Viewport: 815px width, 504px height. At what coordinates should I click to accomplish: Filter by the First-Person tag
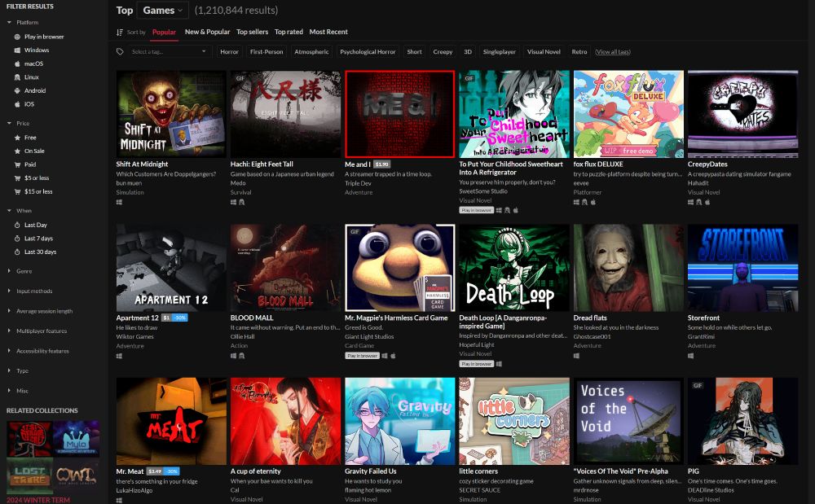pyautogui.click(x=267, y=52)
